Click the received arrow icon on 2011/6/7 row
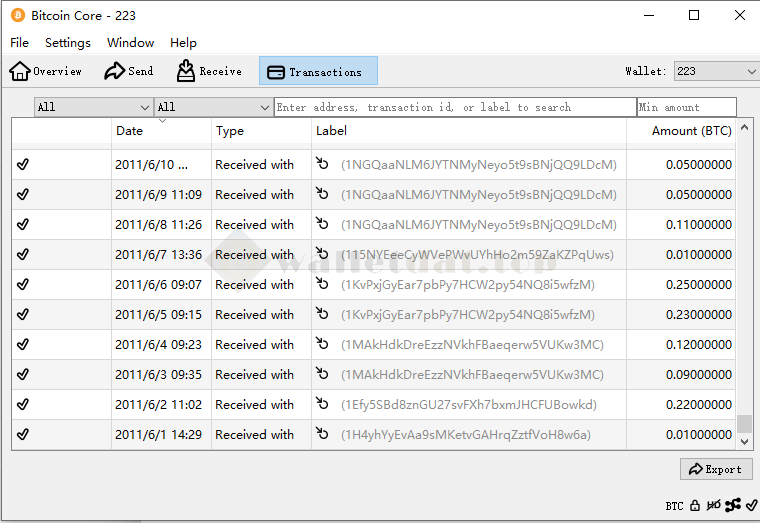The width and height of the screenshot is (760, 523). (322, 254)
